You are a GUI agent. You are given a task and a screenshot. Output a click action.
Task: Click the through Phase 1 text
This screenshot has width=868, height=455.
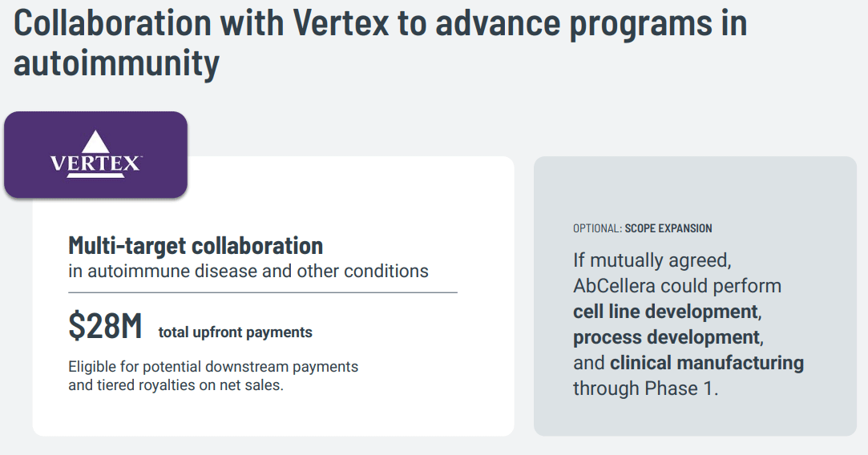coord(645,389)
